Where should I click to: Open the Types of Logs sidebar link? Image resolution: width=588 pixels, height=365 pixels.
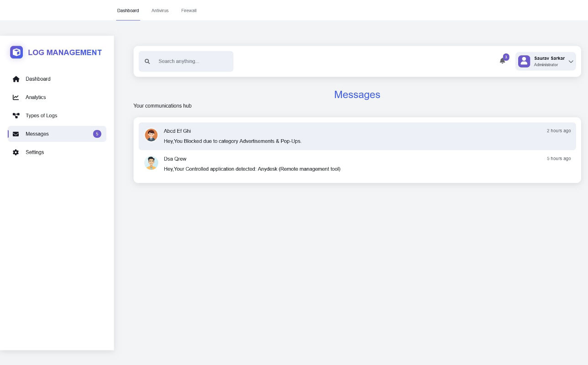41,115
